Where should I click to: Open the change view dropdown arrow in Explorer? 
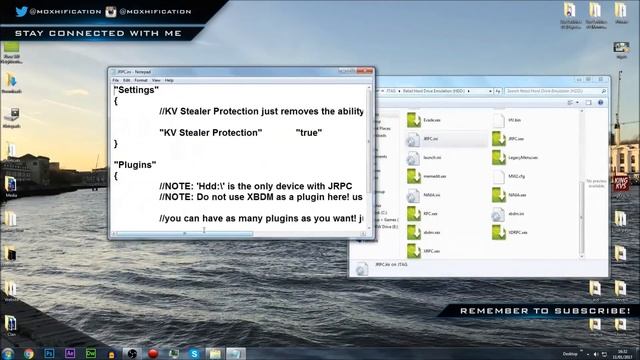(577, 102)
